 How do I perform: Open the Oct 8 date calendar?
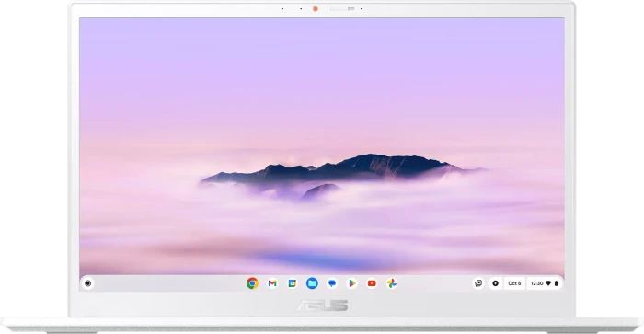514,283
